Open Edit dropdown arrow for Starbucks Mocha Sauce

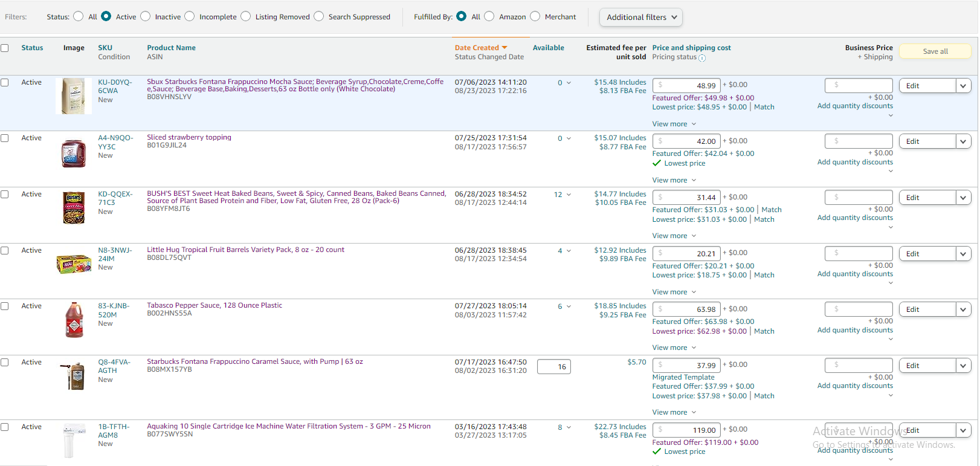pos(963,86)
